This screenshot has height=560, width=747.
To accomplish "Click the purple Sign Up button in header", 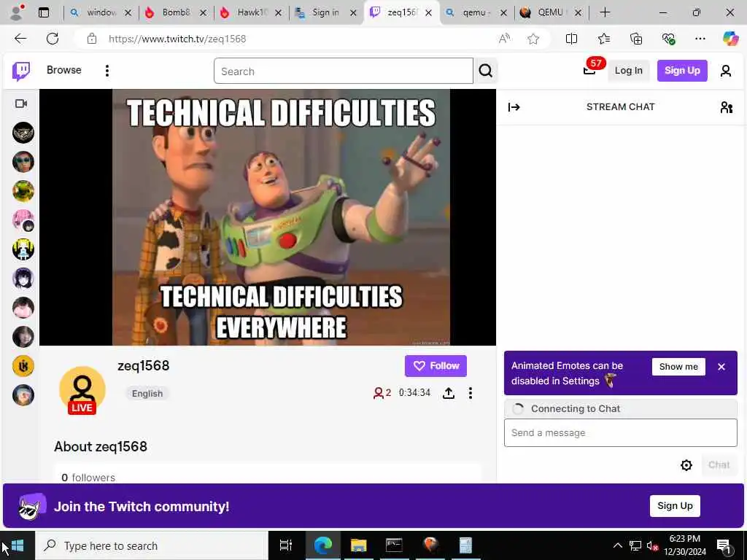I will coord(682,71).
